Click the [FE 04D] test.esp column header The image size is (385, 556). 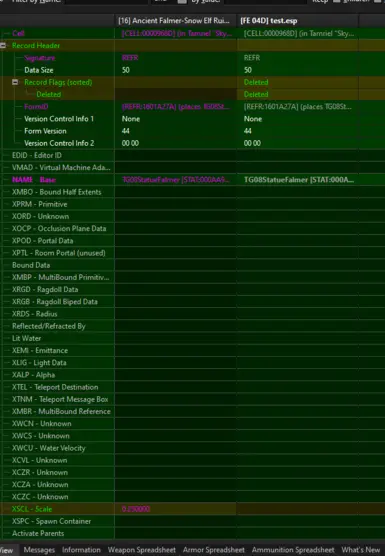(x=297, y=21)
